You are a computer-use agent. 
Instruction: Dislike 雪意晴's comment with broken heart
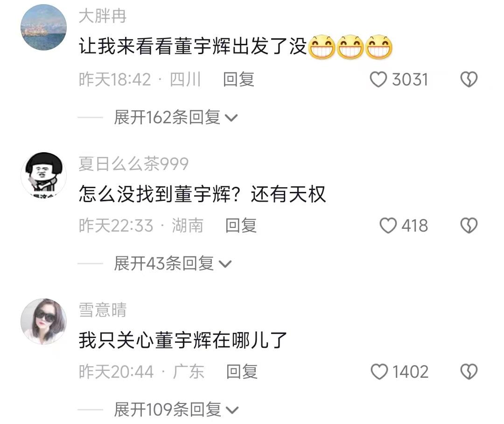click(x=469, y=372)
